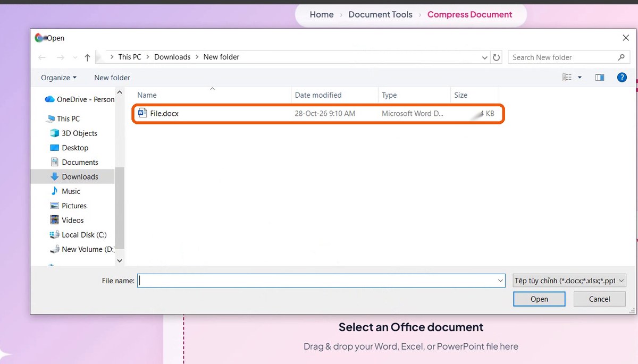Image resolution: width=638 pixels, height=364 pixels.
Task: Select Local Disk (C:) drive
Action: (78, 235)
